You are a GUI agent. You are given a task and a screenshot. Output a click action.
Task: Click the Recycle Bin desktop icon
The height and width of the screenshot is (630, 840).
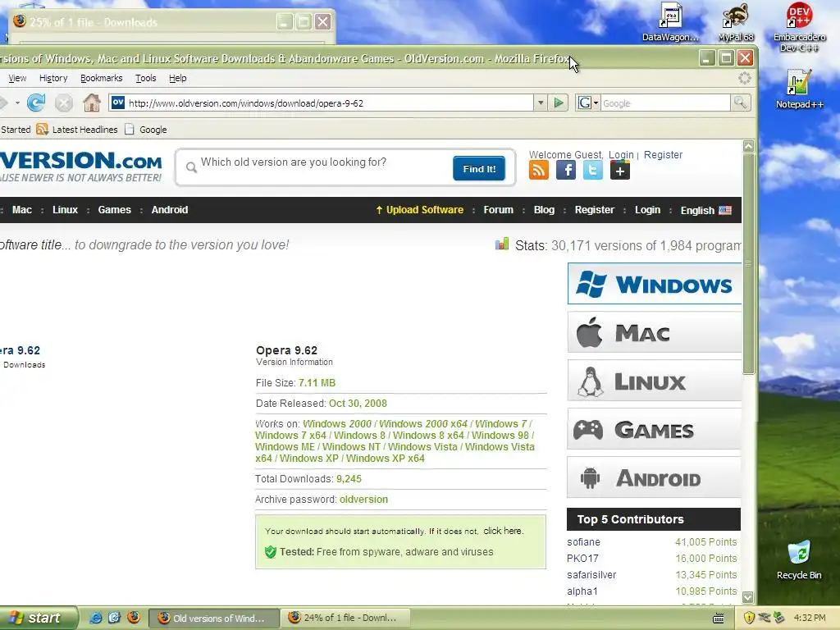[x=799, y=559]
